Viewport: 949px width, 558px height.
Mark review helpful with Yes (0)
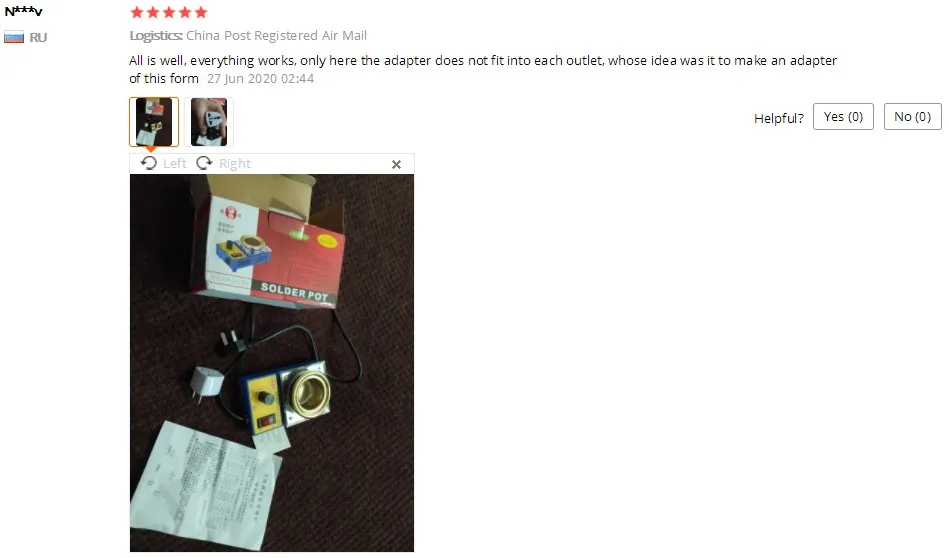coord(843,117)
